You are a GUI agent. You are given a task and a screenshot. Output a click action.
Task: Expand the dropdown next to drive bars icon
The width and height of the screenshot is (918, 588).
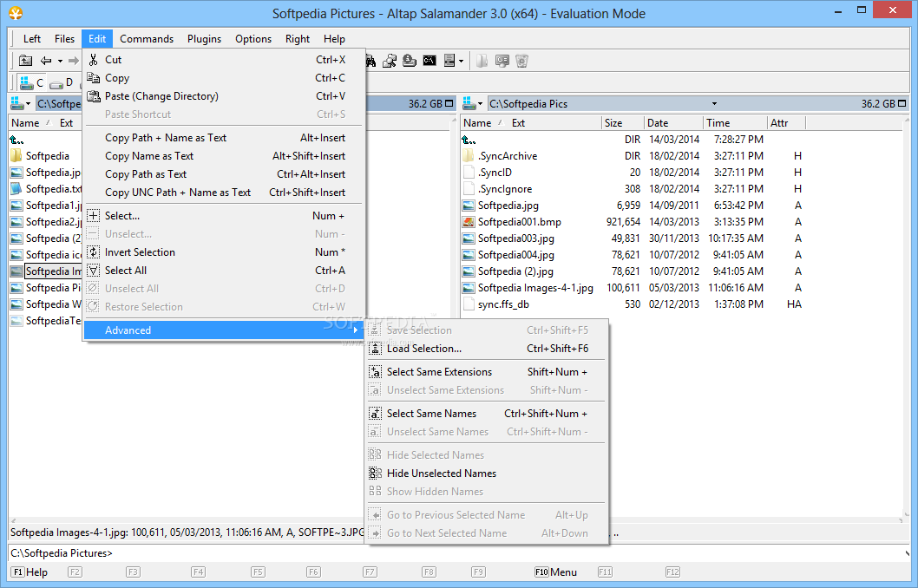(x=462, y=61)
